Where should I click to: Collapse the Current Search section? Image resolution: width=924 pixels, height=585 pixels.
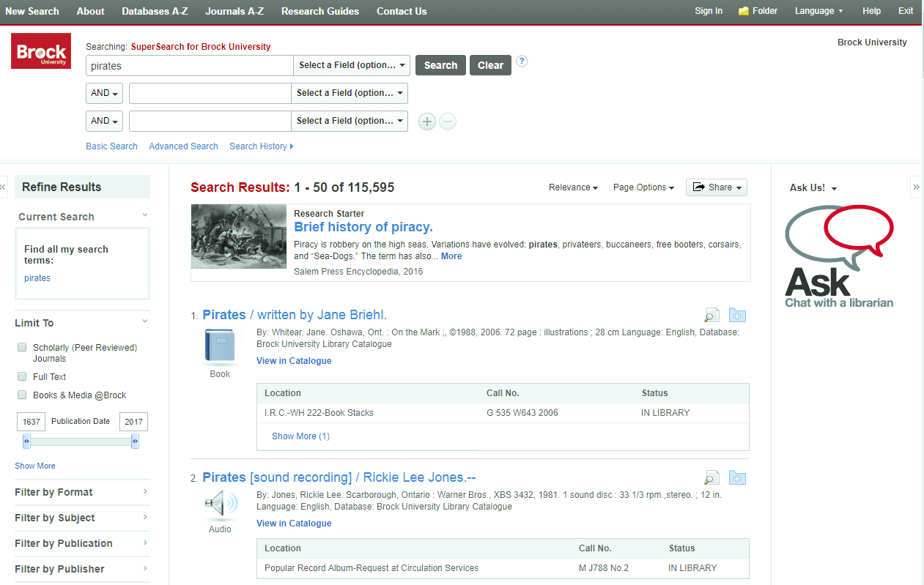145,215
